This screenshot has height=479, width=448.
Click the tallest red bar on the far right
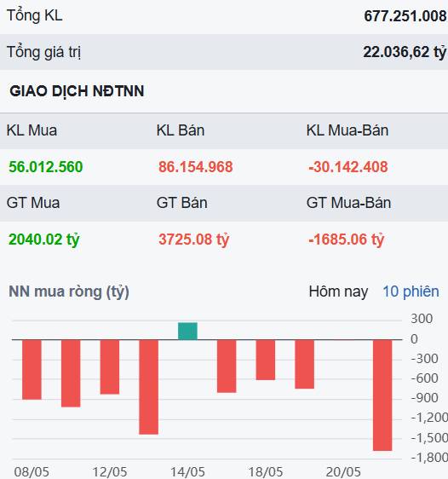[x=382, y=395]
